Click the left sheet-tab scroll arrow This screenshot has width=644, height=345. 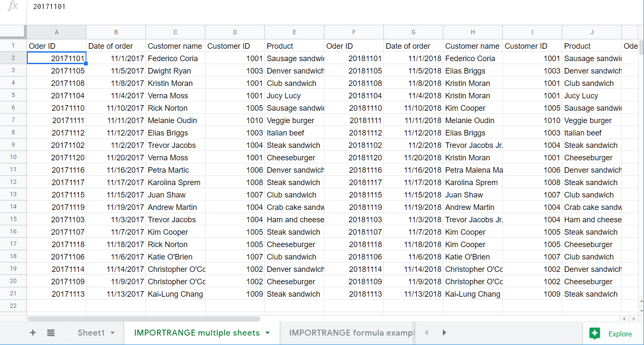point(426,333)
